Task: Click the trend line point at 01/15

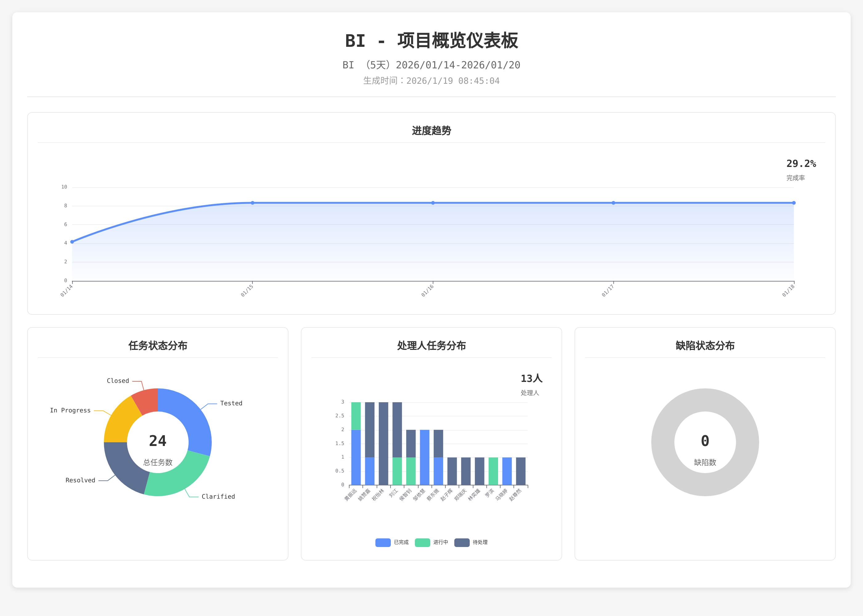Action: coord(252,203)
